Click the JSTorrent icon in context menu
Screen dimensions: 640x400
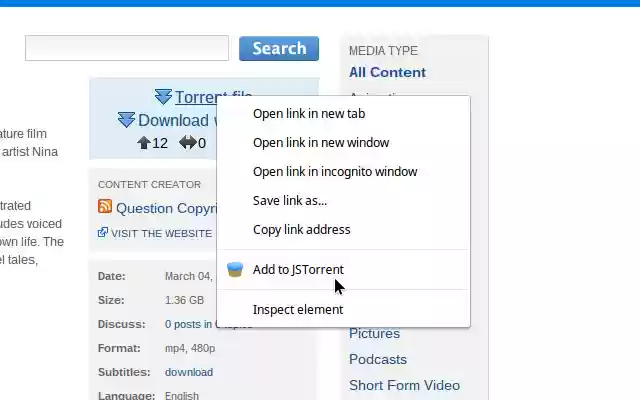235,269
